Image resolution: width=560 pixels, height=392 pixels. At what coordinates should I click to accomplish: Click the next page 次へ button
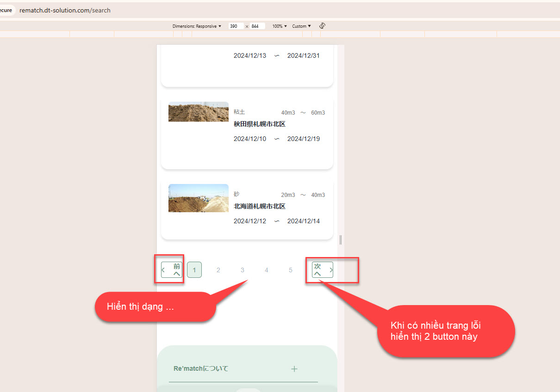[323, 270]
